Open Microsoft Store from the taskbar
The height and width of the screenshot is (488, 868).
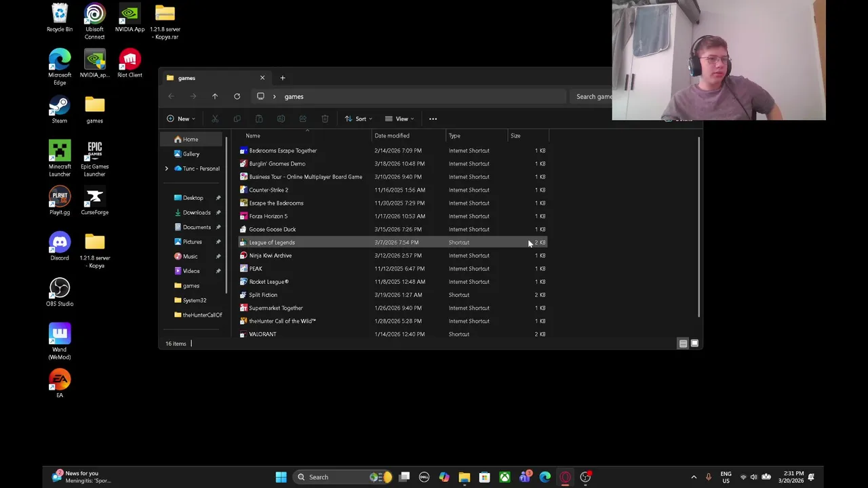tap(484, 477)
